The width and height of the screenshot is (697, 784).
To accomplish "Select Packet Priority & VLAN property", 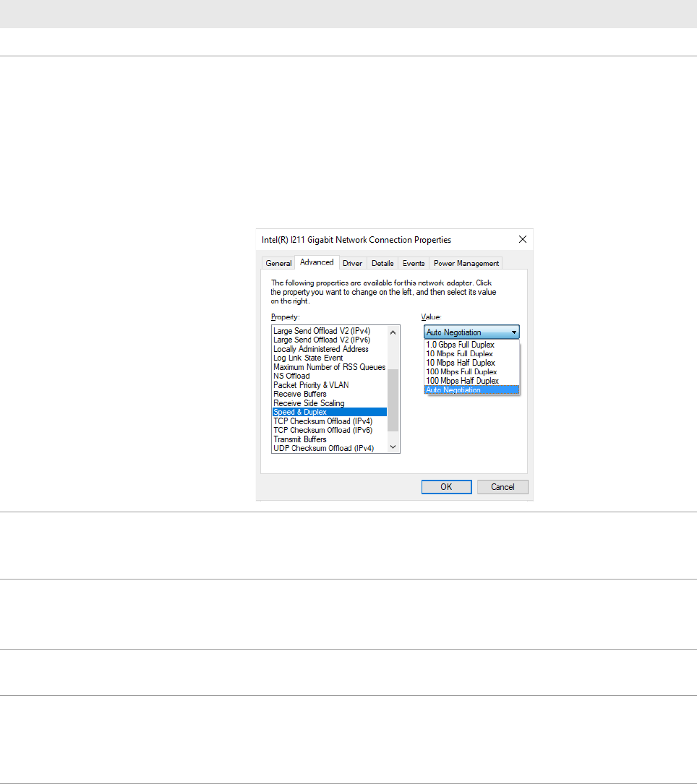I will coord(330,385).
